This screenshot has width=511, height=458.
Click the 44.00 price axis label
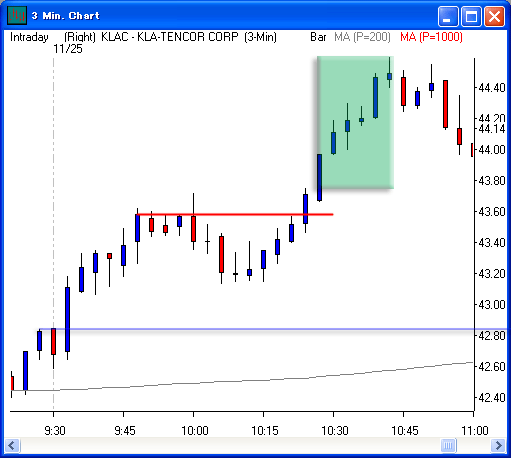coord(492,150)
